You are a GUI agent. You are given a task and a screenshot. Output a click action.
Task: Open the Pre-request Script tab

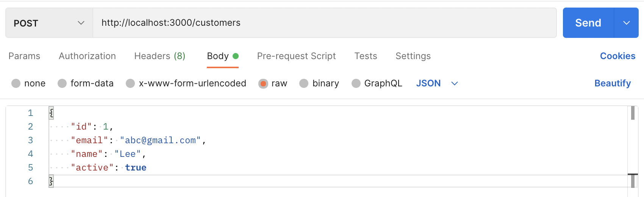click(296, 56)
